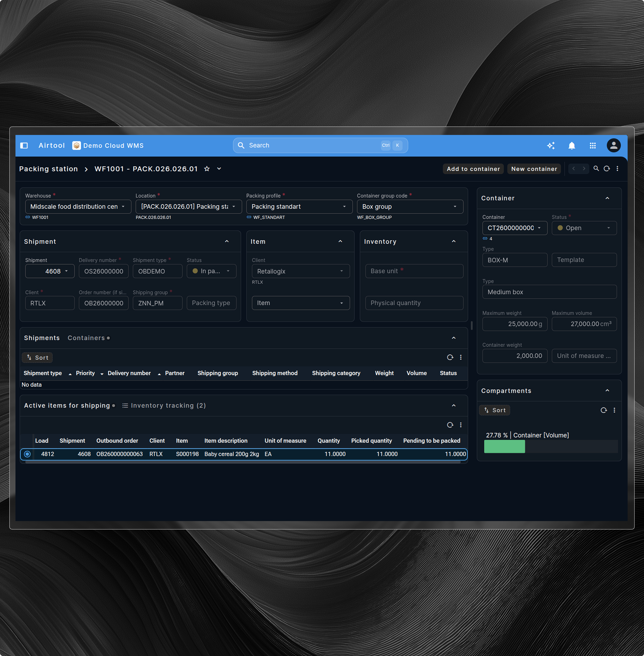
Task: Switch to the Containers tab
Action: pos(86,338)
